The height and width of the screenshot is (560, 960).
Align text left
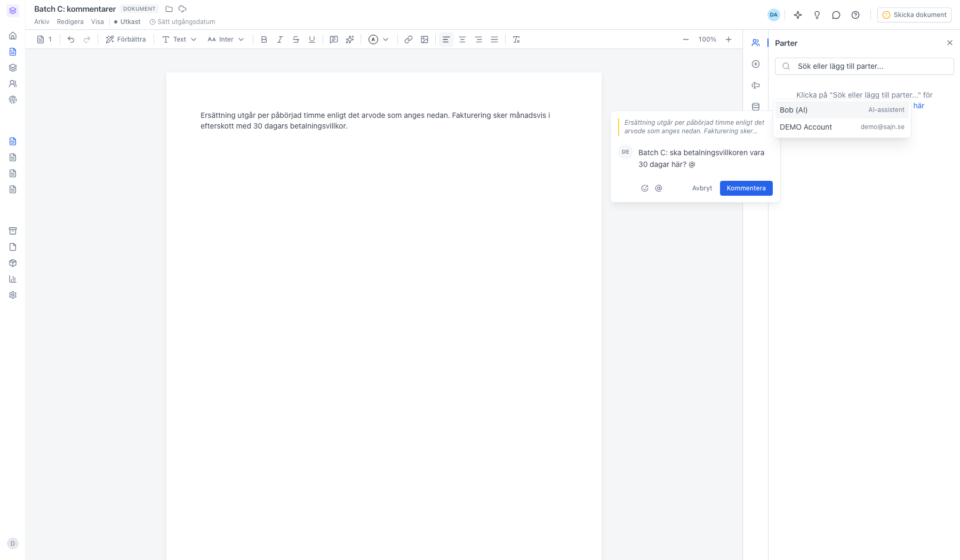coord(446,39)
